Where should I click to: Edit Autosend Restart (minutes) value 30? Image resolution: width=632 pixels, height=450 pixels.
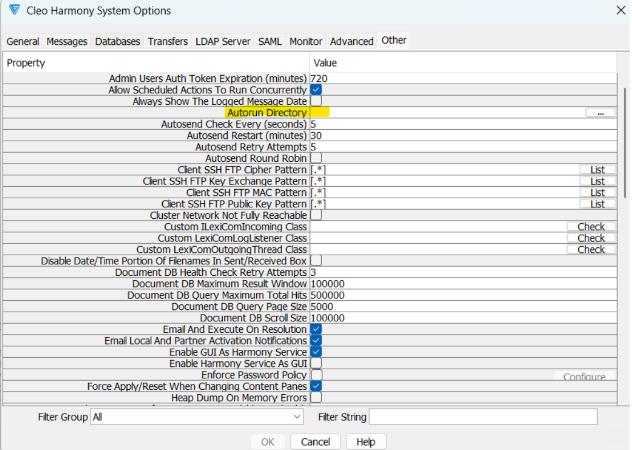[x=463, y=135]
